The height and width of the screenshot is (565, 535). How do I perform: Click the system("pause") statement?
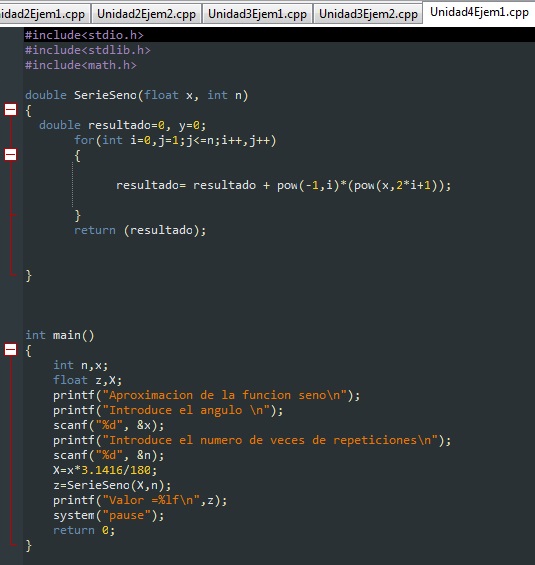[108, 515]
